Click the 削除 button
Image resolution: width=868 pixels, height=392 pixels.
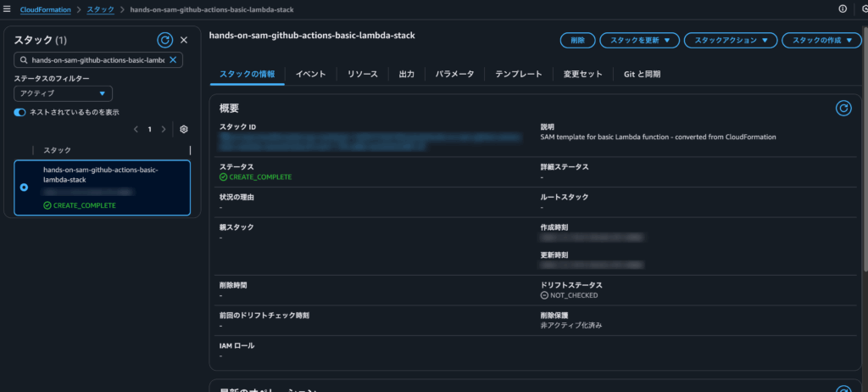[577, 40]
